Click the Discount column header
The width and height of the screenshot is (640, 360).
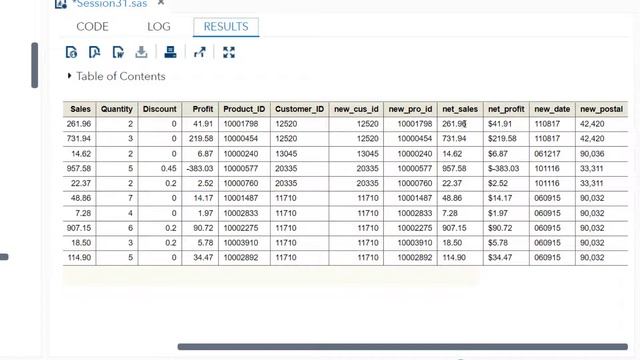tap(160, 109)
